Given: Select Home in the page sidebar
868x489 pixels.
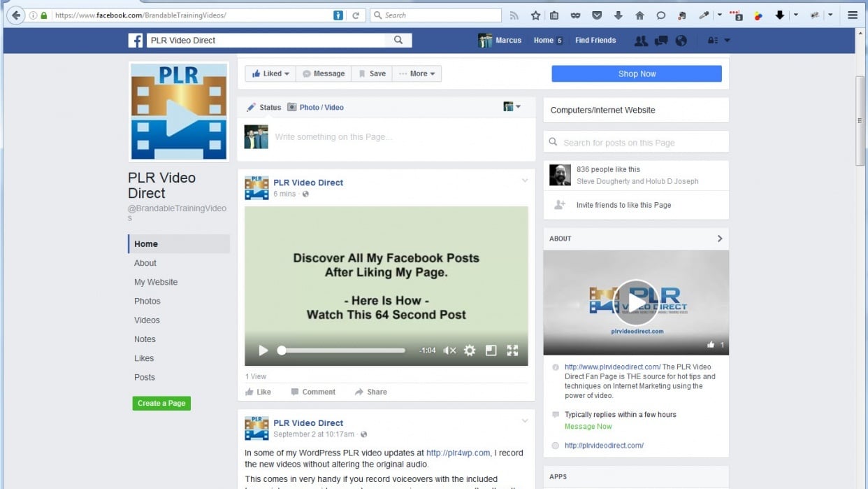Looking at the screenshot, I should (x=179, y=244).
